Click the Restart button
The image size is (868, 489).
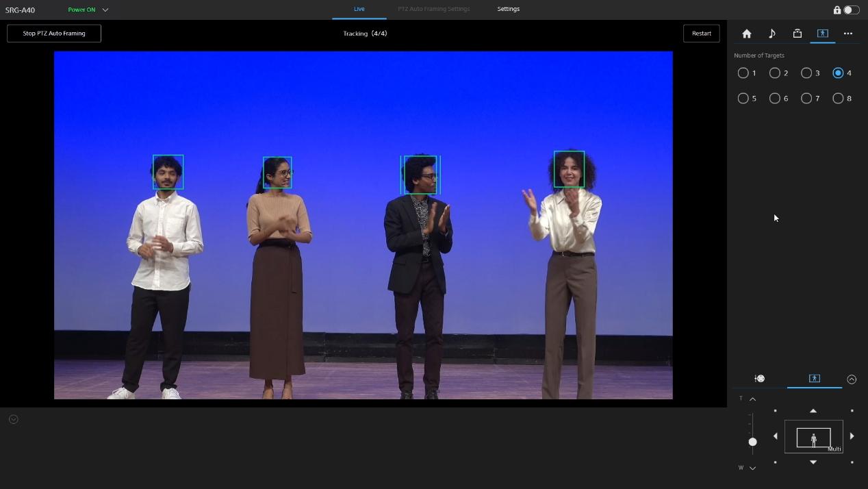(x=701, y=34)
